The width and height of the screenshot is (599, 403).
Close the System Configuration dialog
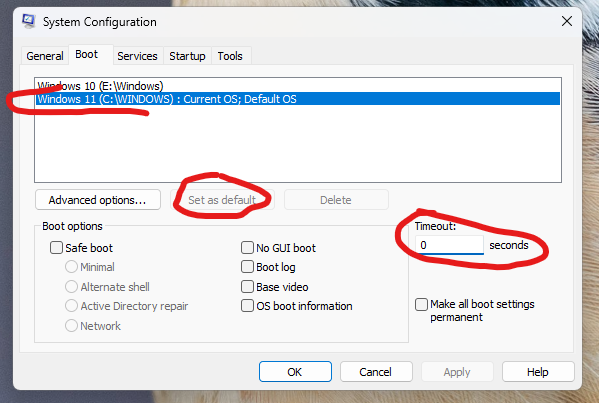(x=567, y=21)
